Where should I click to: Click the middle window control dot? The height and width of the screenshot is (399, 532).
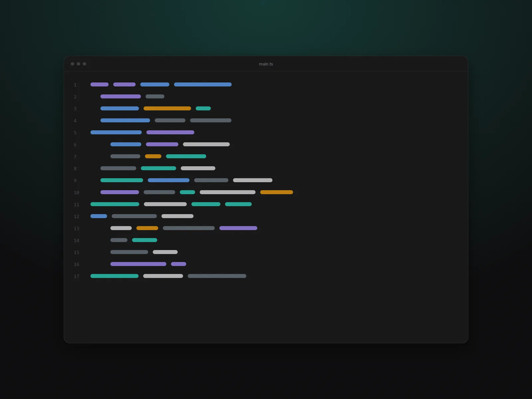(x=78, y=64)
